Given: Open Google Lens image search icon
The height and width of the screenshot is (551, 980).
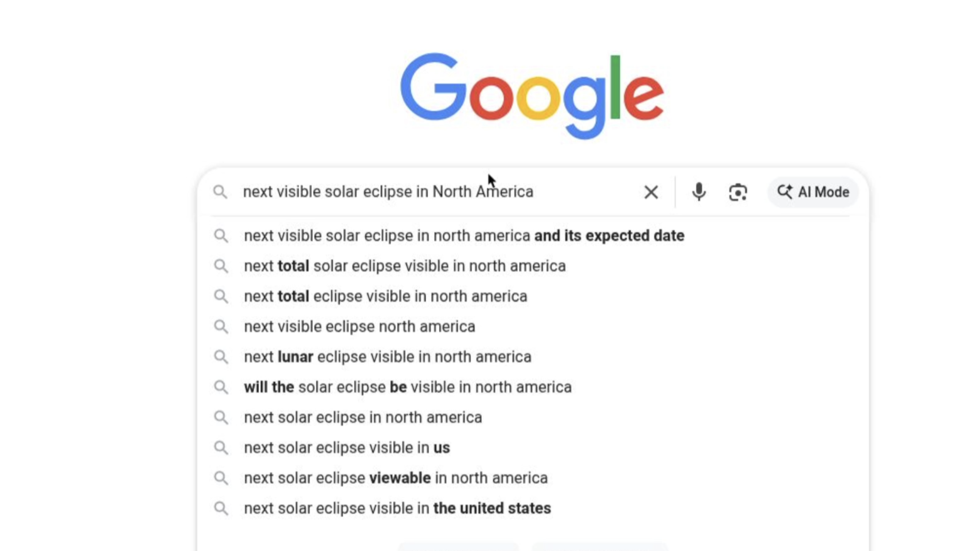Looking at the screenshot, I should pyautogui.click(x=738, y=192).
